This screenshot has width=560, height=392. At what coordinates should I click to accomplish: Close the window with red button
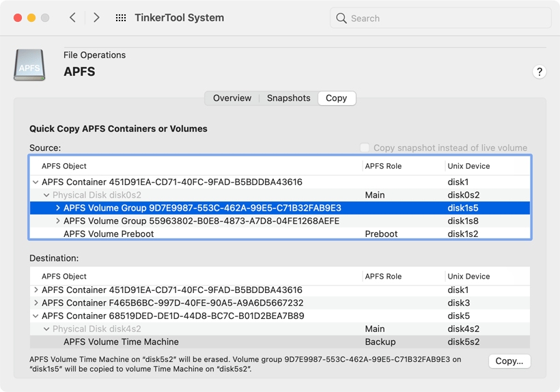click(x=18, y=18)
